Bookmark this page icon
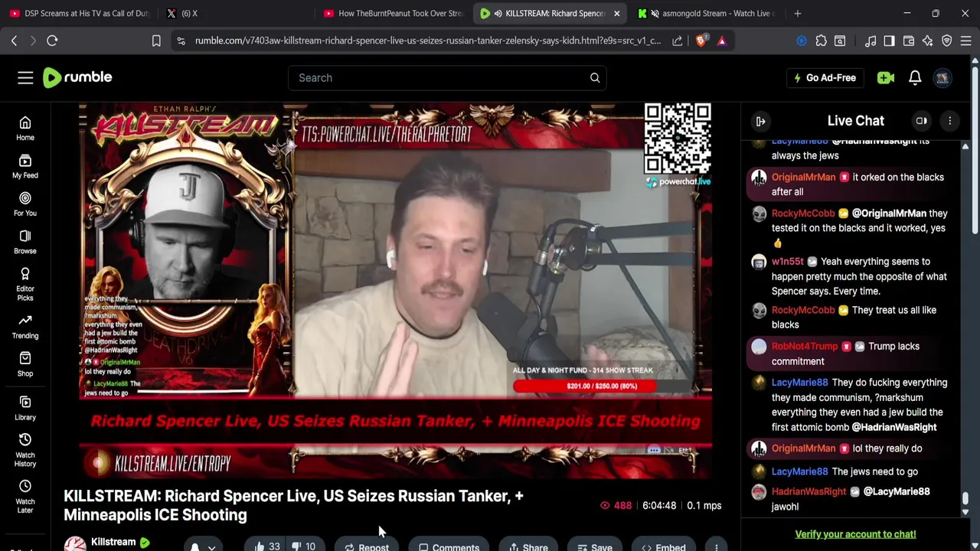980x551 pixels. pos(156,41)
